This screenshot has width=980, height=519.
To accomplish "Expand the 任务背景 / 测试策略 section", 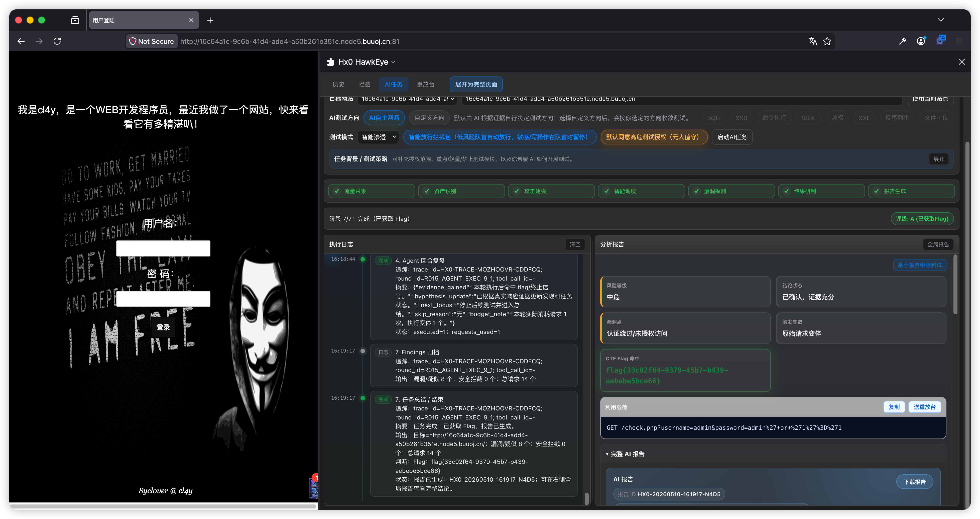I will click(938, 159).
